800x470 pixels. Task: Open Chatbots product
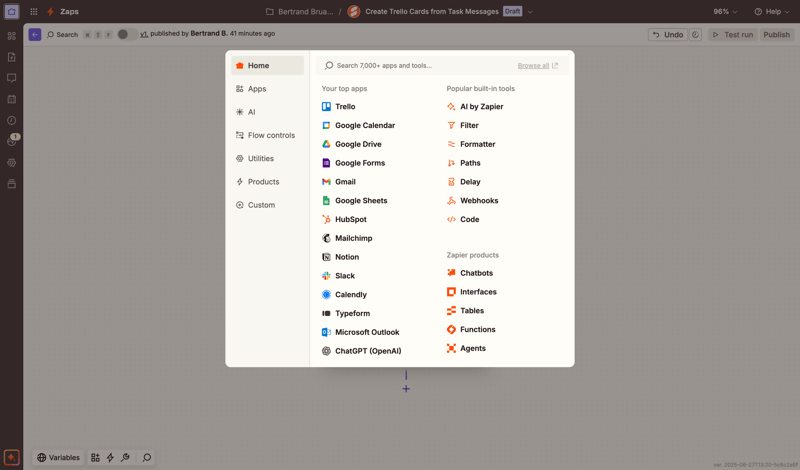tap(470, 273)
